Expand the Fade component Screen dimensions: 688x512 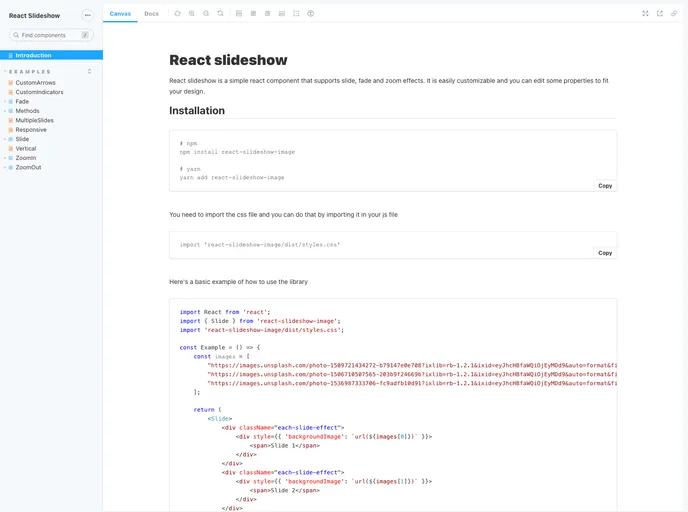[22, 101]
